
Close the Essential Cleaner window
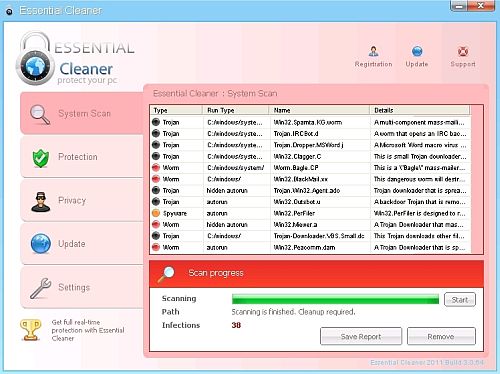[481, 6]
